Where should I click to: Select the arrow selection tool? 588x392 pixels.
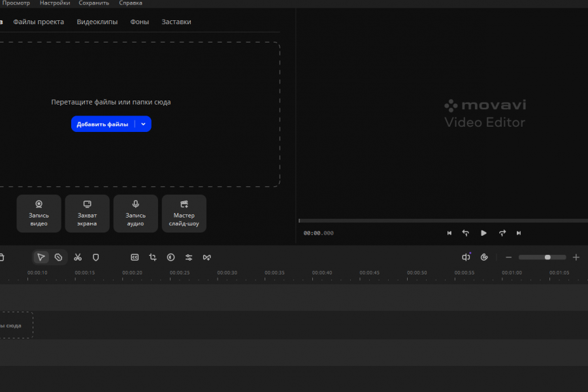41,257
